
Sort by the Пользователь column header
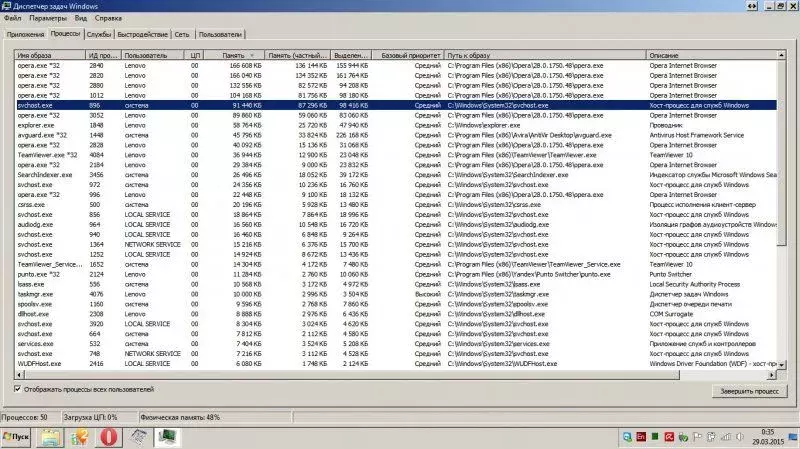click(x=153, y=55)
